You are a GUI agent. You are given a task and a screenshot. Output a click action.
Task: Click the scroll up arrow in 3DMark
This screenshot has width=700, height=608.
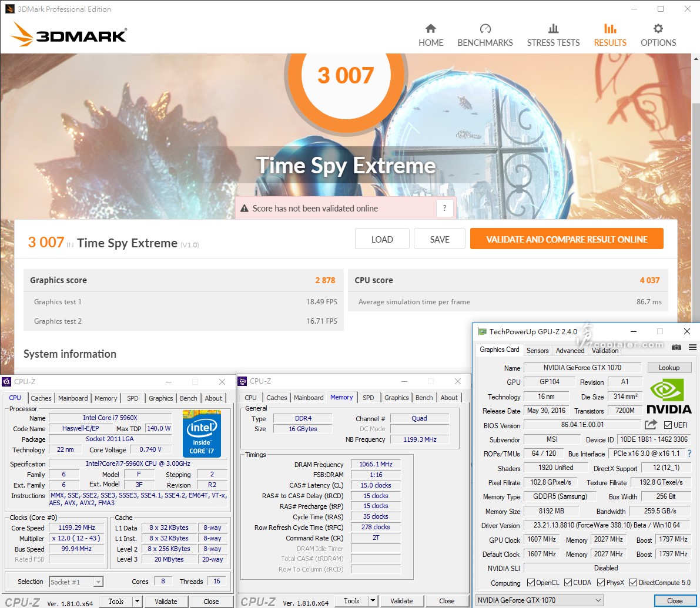point(696,58)
